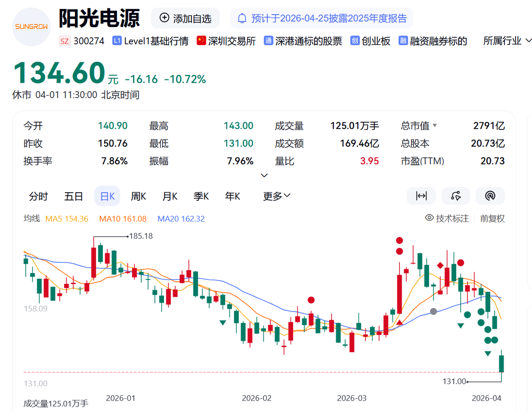Click the 通 badge icon
Screen dimensions: 532x412
point(268,41)
